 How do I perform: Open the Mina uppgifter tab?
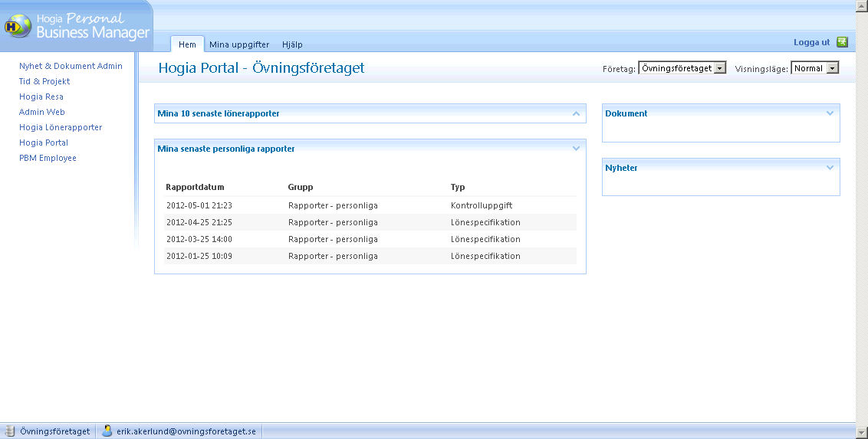(239, 44)
